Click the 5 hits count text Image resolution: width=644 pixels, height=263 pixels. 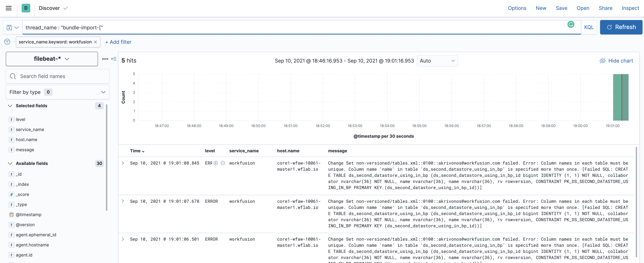click(x=129, y=61)
